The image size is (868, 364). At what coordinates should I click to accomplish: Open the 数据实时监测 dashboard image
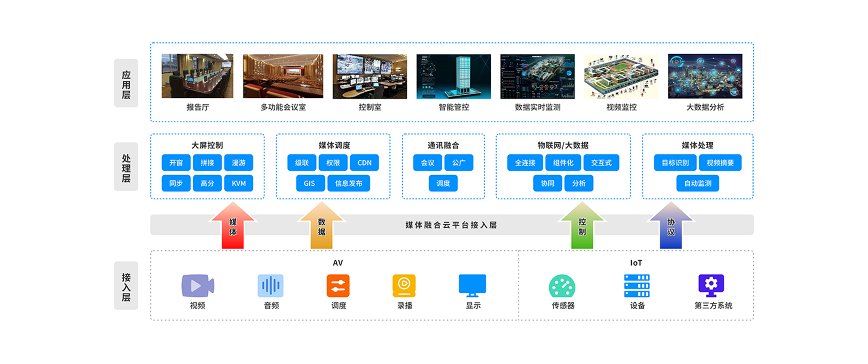(x=538, y=76)
